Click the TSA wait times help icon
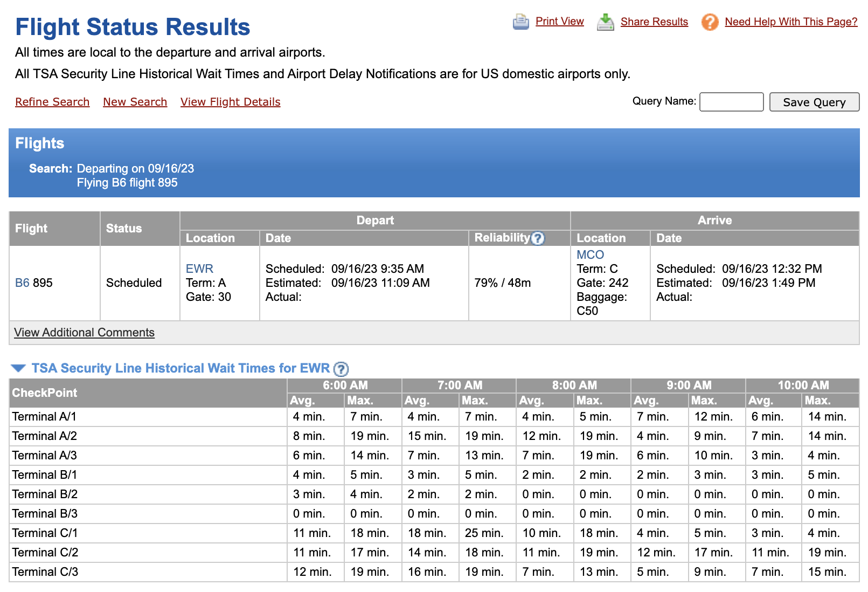The image size is (868, 592). point(341,369)
